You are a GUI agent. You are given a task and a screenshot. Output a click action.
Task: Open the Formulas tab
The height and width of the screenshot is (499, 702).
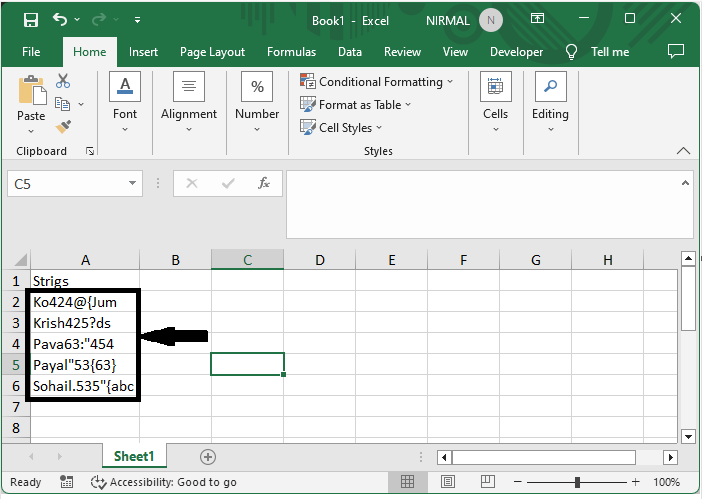point(291,52)
